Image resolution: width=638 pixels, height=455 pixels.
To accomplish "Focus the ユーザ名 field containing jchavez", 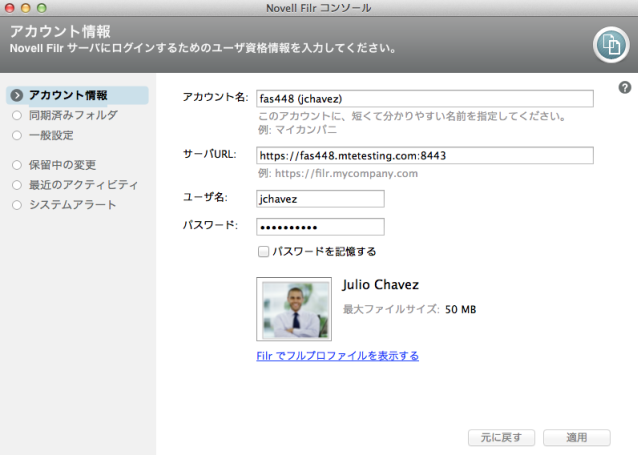I will coord(320,199).
